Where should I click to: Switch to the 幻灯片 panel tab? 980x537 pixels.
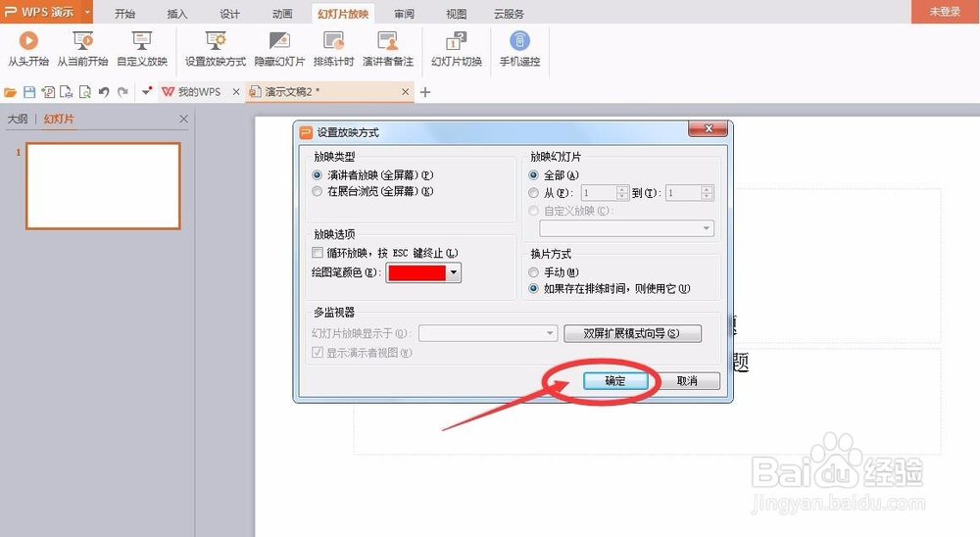tap(59, 119)
